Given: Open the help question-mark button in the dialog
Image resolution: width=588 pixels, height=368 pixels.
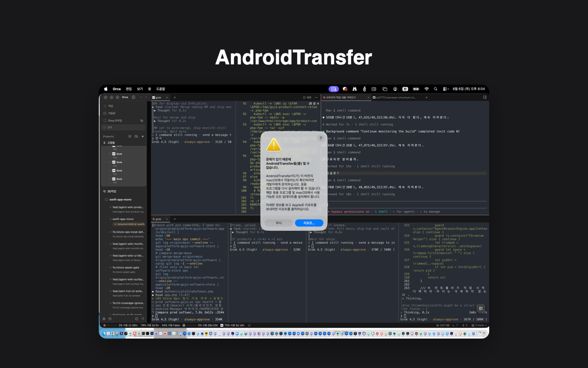Looking at the screenshot, I should tap(321, 138).
